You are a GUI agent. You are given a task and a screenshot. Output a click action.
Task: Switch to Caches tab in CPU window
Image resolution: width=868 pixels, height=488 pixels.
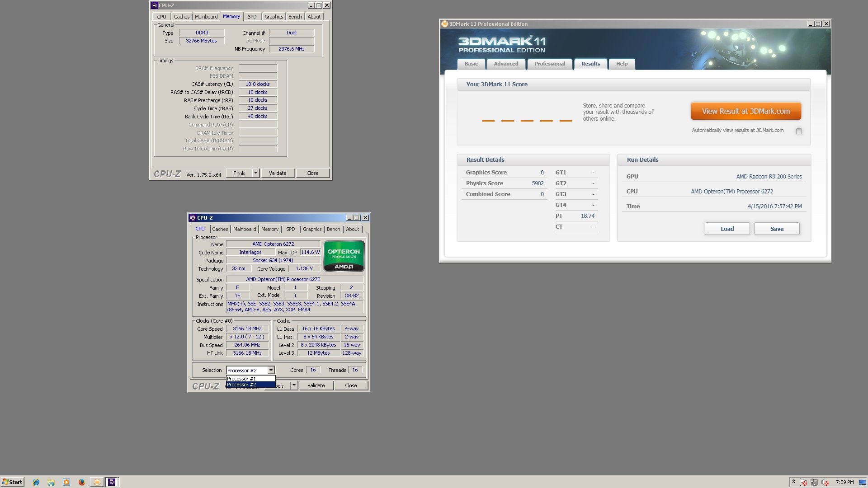pos(220,229)
